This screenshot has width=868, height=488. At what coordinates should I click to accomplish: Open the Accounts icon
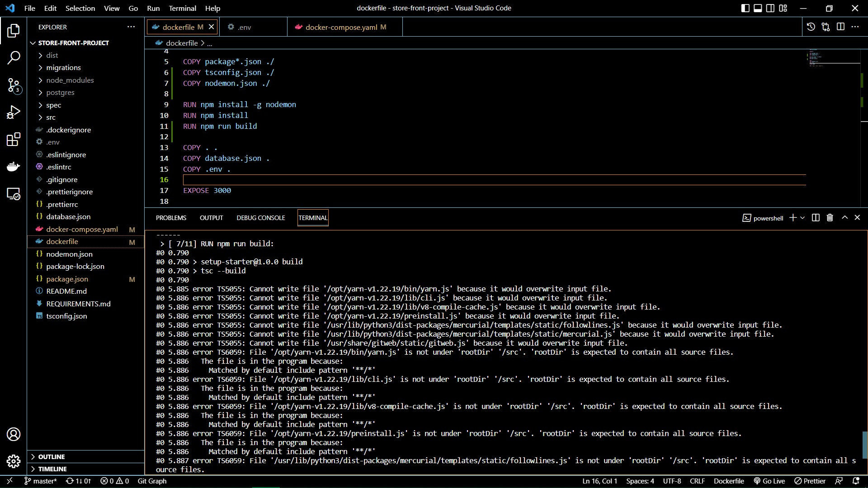(x=14, y=434)
